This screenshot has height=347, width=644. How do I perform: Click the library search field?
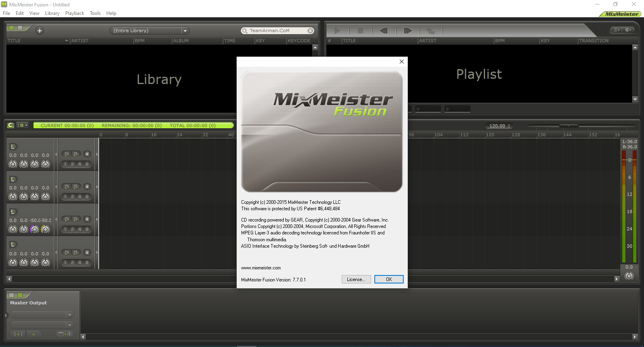(x=278, y=31)
